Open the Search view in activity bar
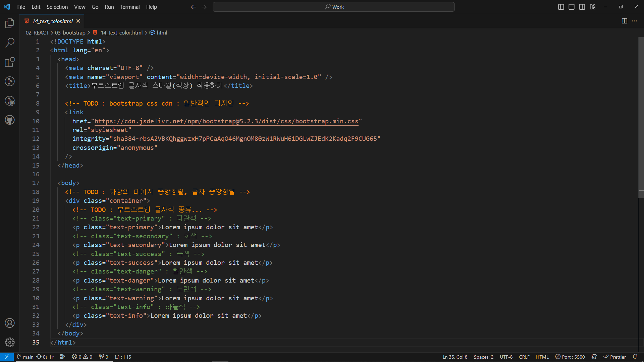Screen dimensions: 644x362 point(10,43)
